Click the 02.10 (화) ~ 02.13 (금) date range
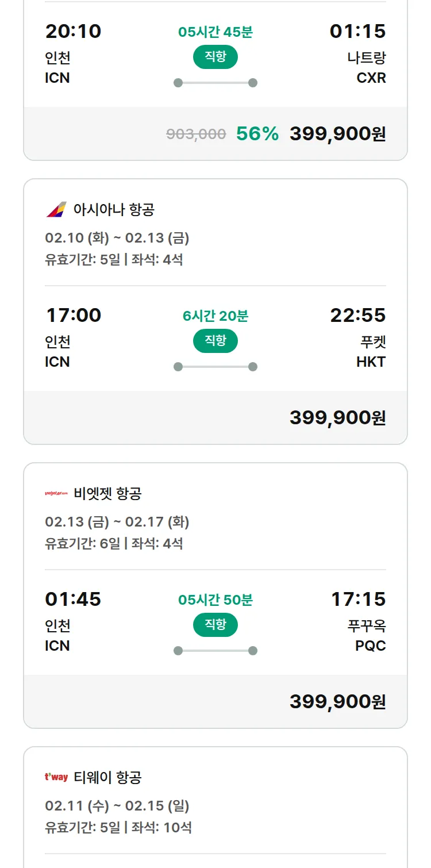 click(x=117, y=237)
